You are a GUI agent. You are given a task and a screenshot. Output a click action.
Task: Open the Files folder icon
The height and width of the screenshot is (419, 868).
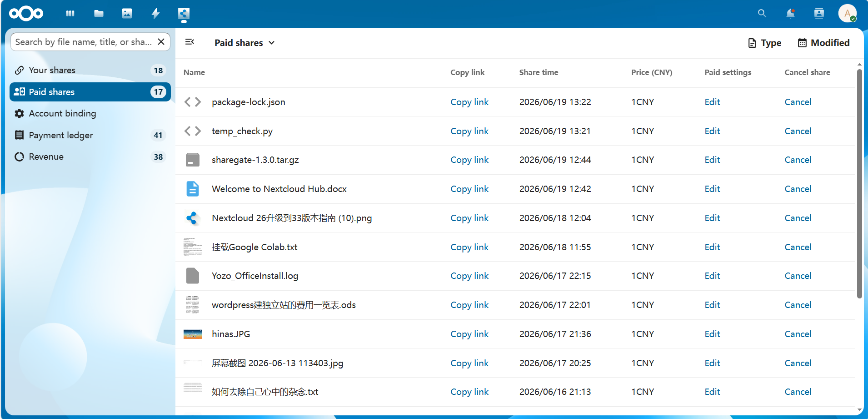click(x=99, y=14)
